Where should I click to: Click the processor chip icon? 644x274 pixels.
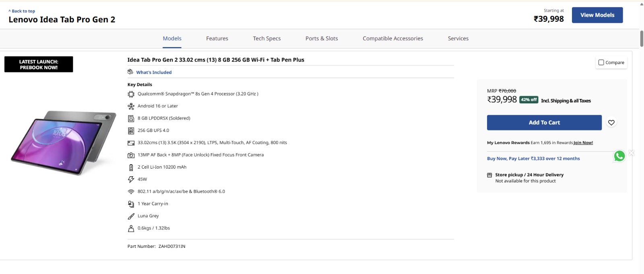(131, 94)
